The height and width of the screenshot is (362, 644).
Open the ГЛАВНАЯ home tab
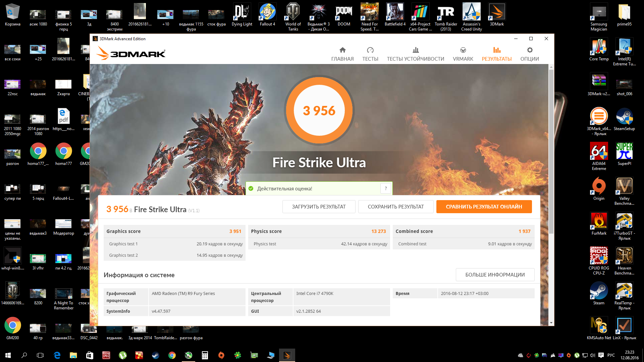pyautogui.click(x=342, y=54)
